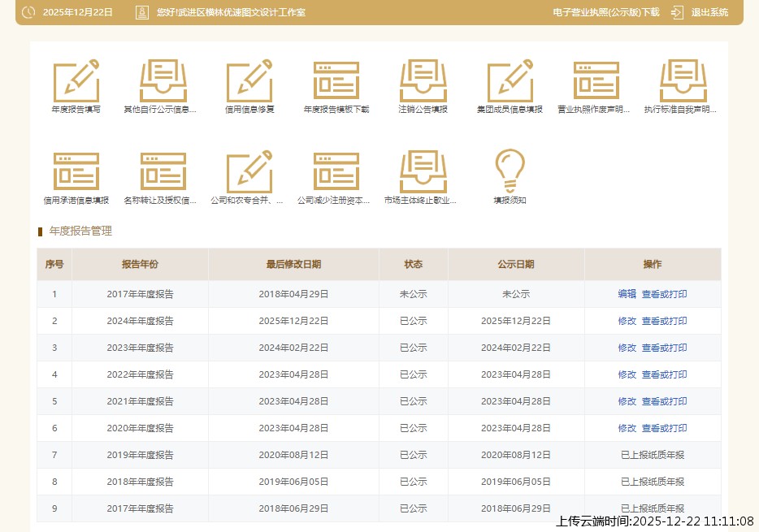
Task: Click 查看或打印 for 2020年度报告
Action: coord(664,428)
